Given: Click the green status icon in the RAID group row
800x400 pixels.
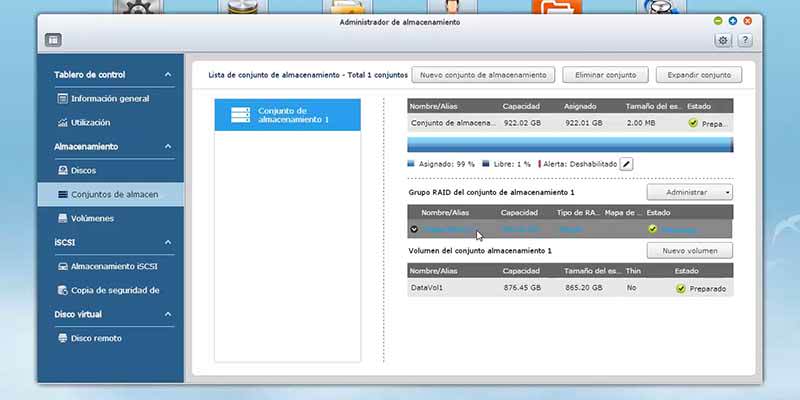Looking at the screenshot, I should [x=653, y=229].
